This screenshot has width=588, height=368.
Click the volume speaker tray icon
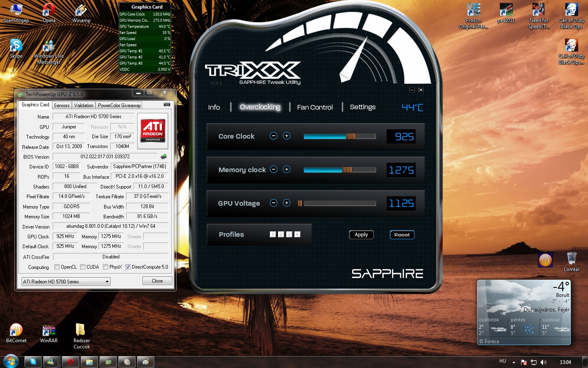point(543,362)
